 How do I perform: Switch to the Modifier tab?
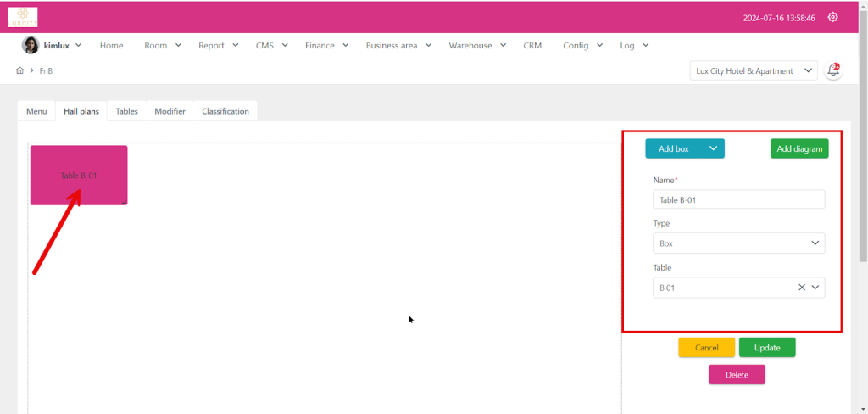pyautogui.click(x=170, y=111)
